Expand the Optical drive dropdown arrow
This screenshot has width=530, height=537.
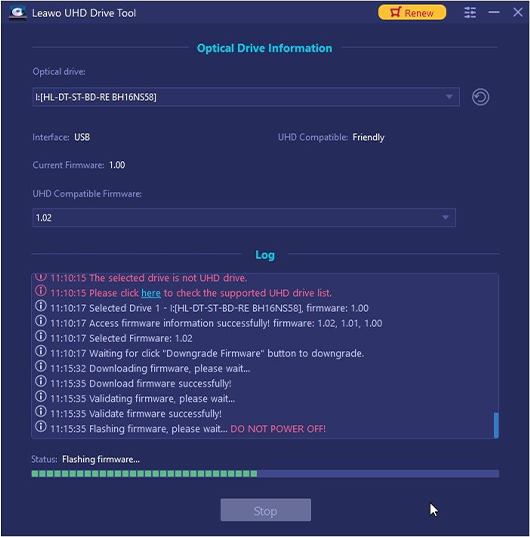pos(449,97)
